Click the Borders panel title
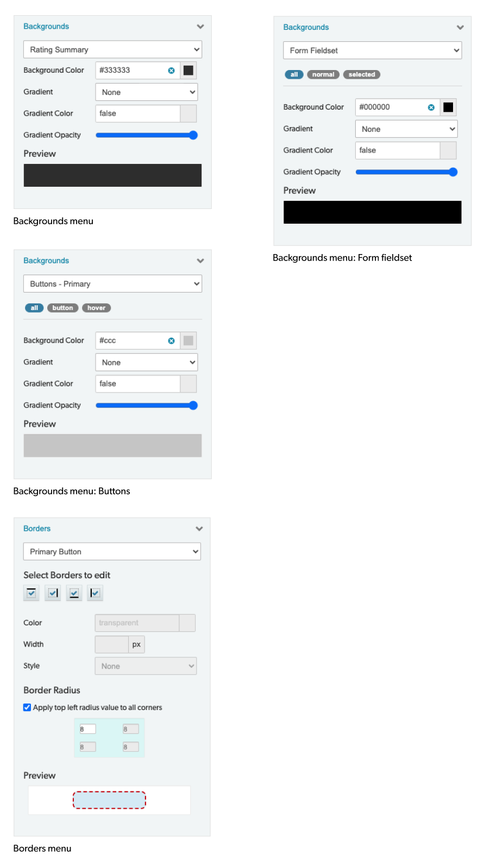Viewport: 484px width, 868px height. pos(37,529)
